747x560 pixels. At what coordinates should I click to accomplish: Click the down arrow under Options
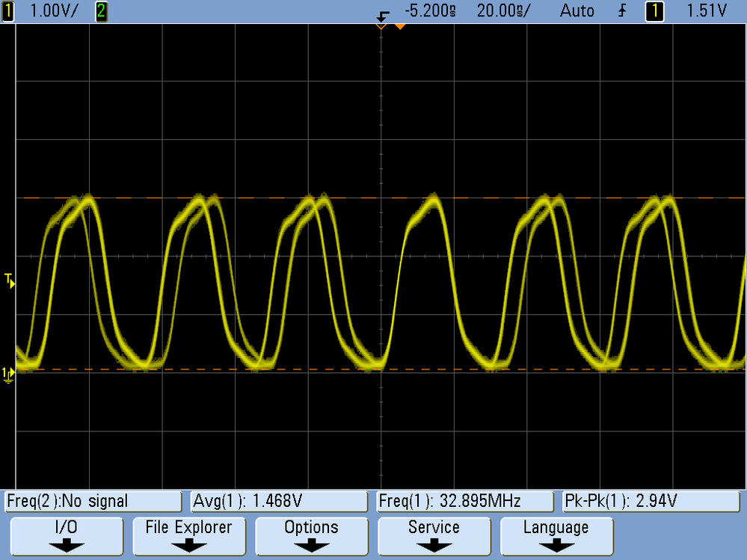[312, 546]
